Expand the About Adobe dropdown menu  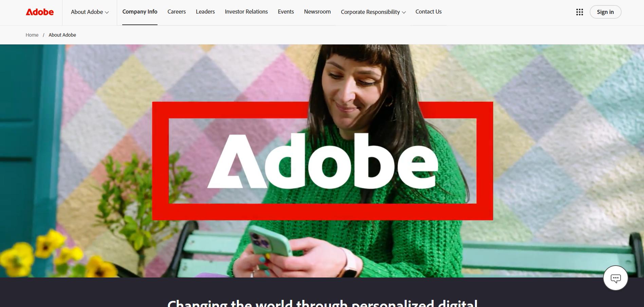click(x=90, y=12)
